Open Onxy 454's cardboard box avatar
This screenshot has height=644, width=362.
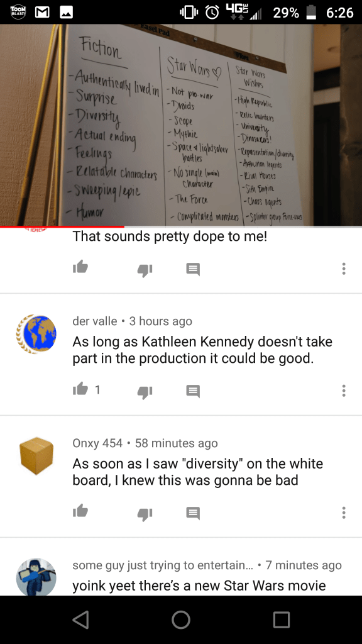click(x=36, y=455)
